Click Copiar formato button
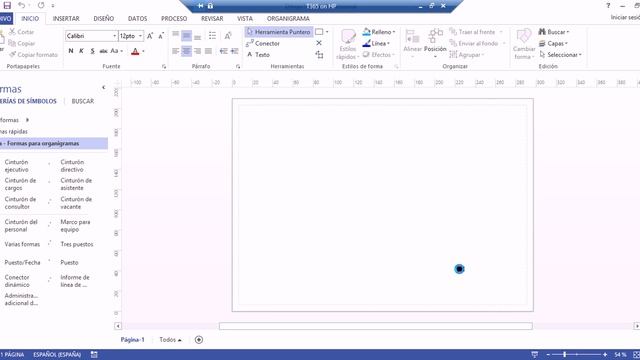Image resolution: width=640 pixels, height=360 pixels. tap(33, 55)
